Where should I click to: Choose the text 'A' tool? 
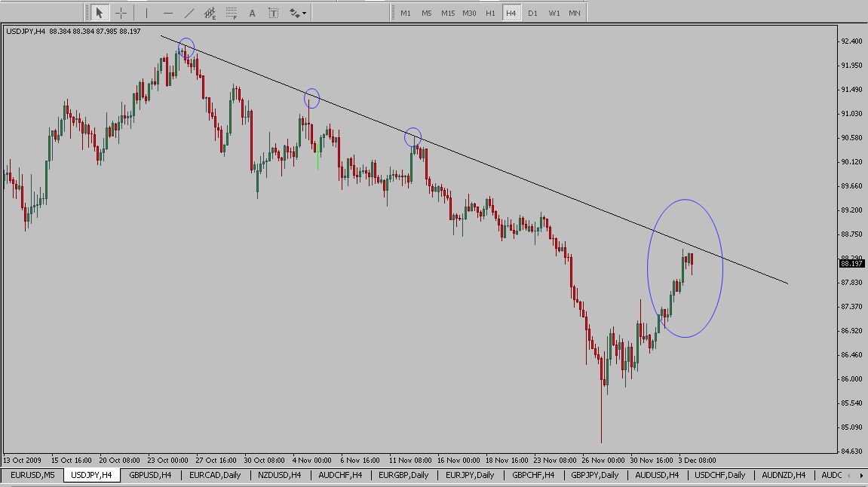click(252, 13)
